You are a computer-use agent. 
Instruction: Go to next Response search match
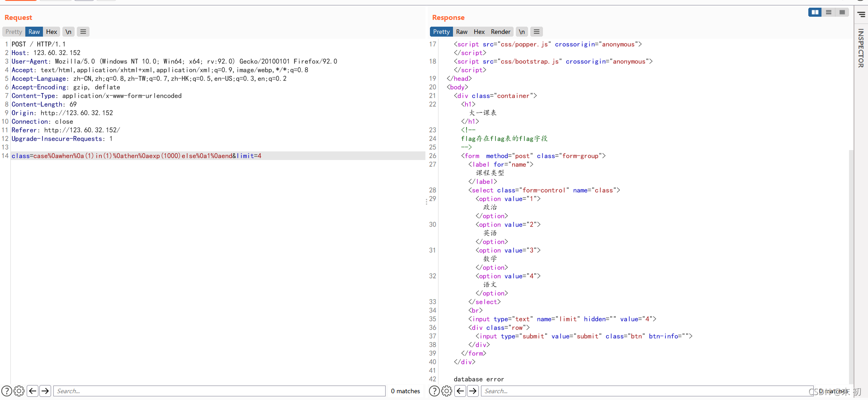[473, 391]
